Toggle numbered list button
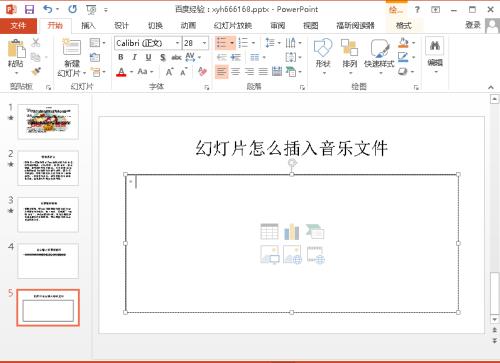This screenshot has height=363, width=500. [x=243, y=43]
